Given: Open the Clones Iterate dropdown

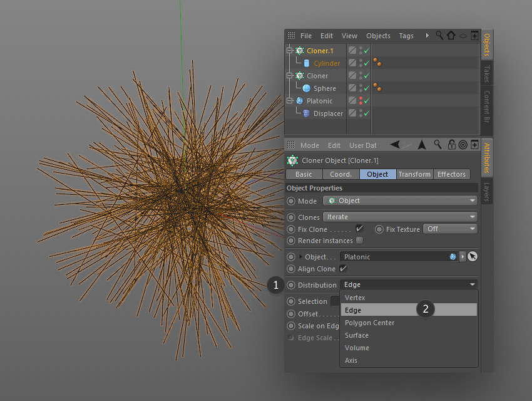Looking at the screenshot, I should [x=400, y=217].
